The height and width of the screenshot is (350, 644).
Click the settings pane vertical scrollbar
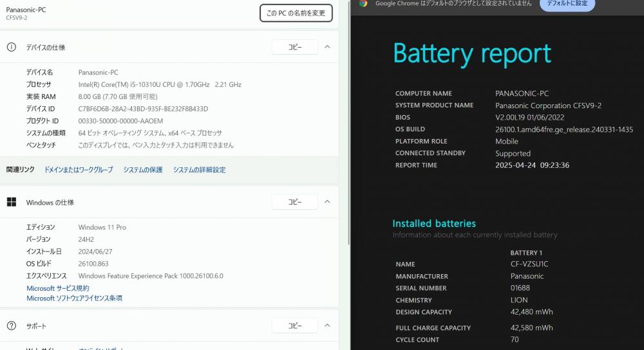(x=348, y=123)
